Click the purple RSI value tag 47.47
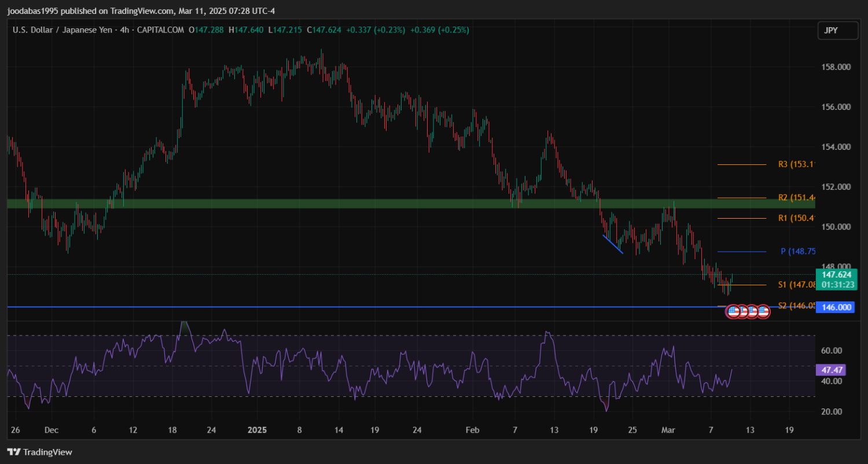This screenshot has height=464, width=868. pos(832,370)
